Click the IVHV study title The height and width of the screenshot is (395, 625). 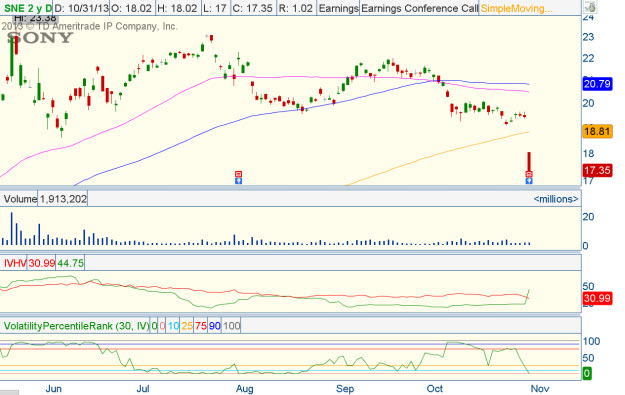click(15, 263)
